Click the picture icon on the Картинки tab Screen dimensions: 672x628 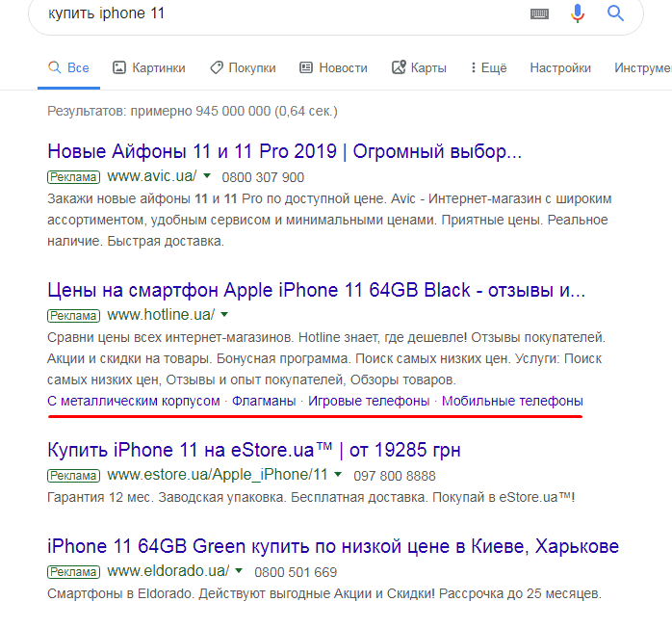tap(119, 67)
